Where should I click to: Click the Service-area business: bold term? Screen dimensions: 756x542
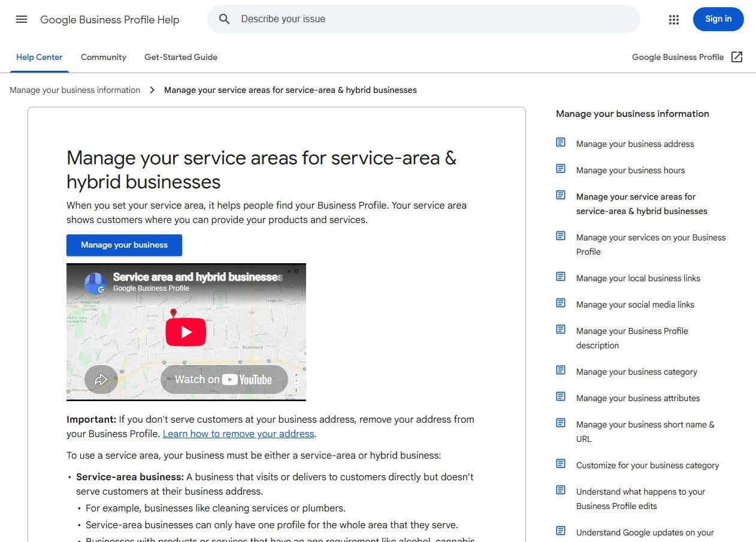pyautogui.click(x=130, y=477)
